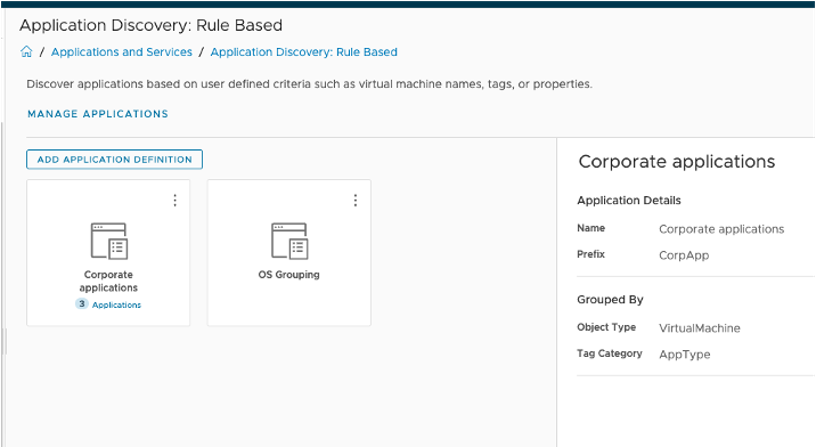Viewport: 816px width, 448px height.
Task: Click the Grouped By section header
Action: coord(610,299)
